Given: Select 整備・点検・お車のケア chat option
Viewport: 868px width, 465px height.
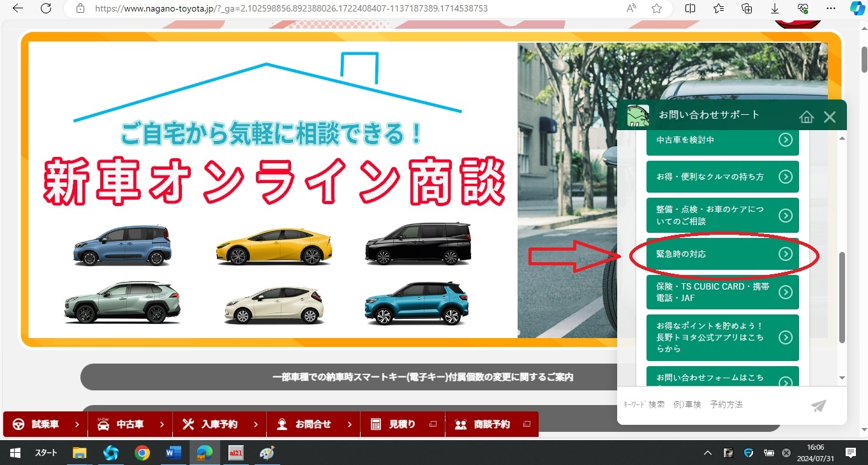Looking at the screenshot, I should pos(722,216).
